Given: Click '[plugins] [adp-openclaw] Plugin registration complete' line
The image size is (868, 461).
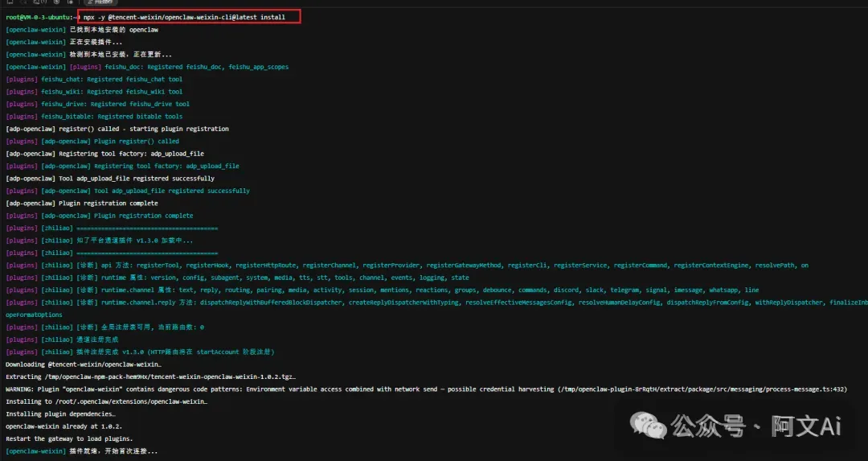Looking at the screenshot, I should (100, 216).
